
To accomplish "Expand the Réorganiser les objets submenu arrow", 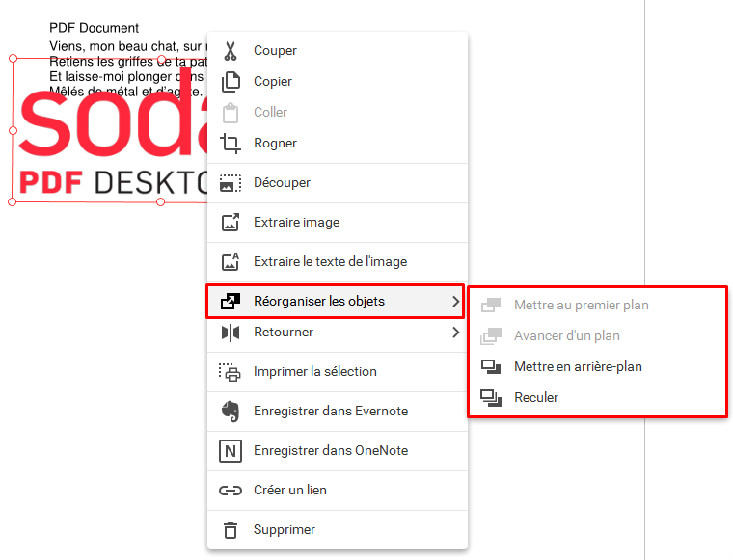I will (456, 302).
